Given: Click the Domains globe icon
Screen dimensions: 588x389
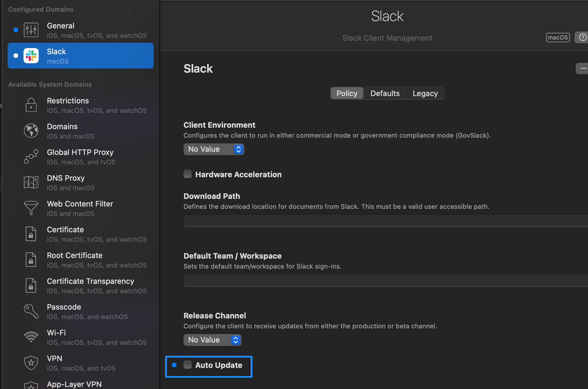Looking at the screenshot, I should pyautogui.click(x=31, y=131).
